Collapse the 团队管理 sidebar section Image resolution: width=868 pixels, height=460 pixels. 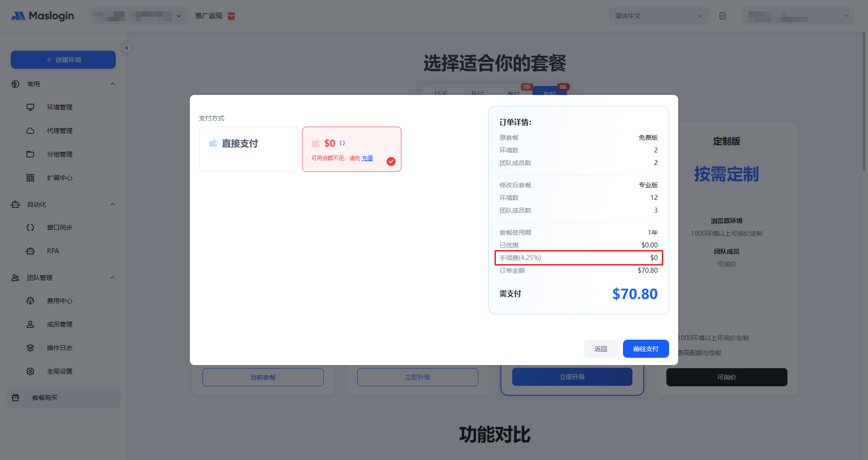[x=113, y=278]
